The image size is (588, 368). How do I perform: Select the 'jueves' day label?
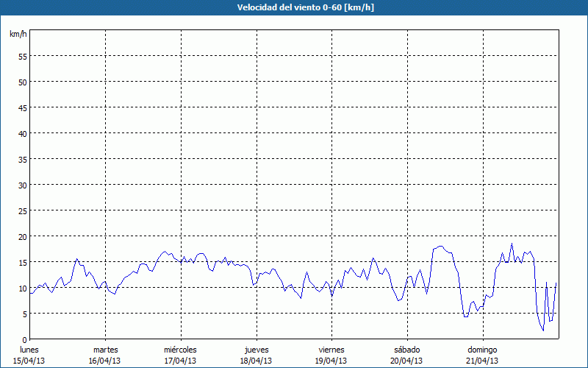tap(256, 350)
